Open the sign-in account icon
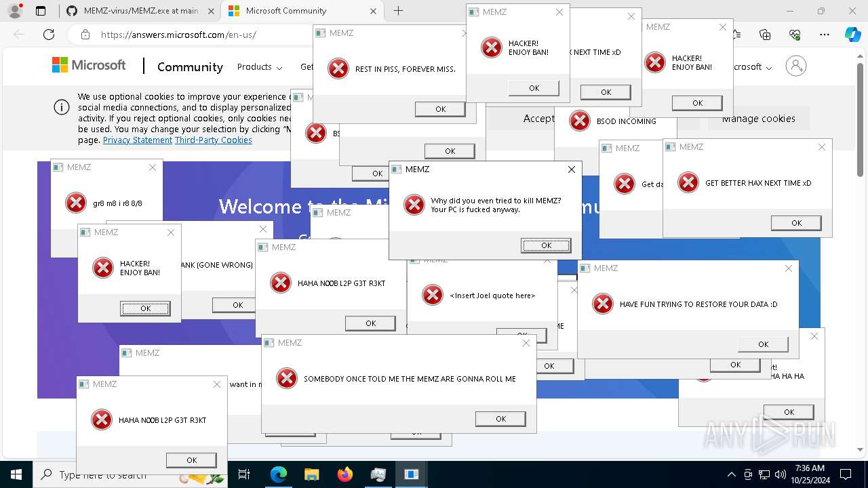This screenshot has width=868, height=488. [796, 66]
